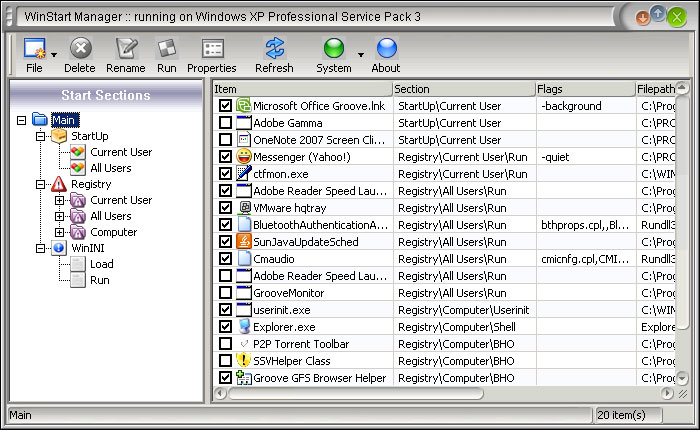Viewport: 700px width, 430px height.
Task: Click the horizontal scrollbar thumb
Action: (356, 393)
